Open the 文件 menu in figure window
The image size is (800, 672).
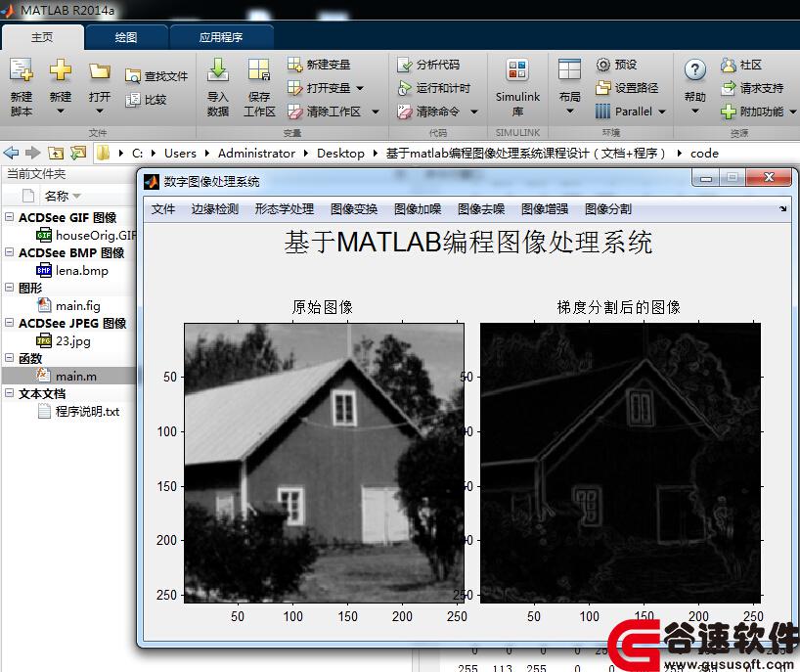coord(163,208)
